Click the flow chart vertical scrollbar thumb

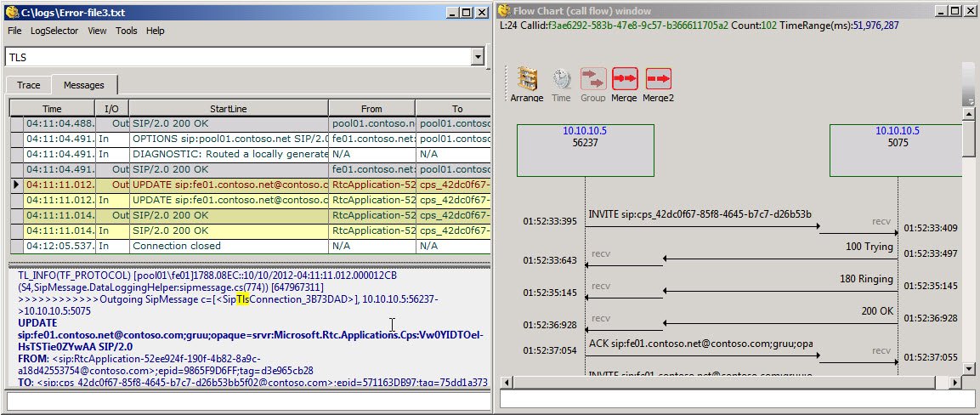tap(969, 139)
